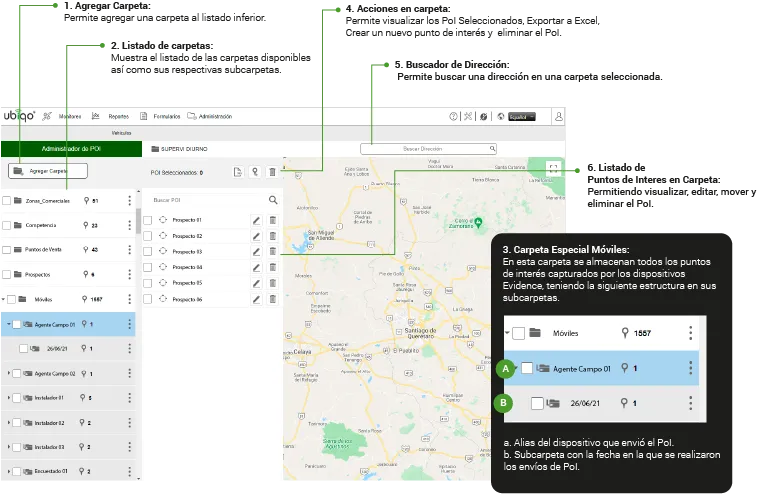Delete Prospecto 01 with trash icon
The image size is (757, 494).
click(x=273, y=220)
